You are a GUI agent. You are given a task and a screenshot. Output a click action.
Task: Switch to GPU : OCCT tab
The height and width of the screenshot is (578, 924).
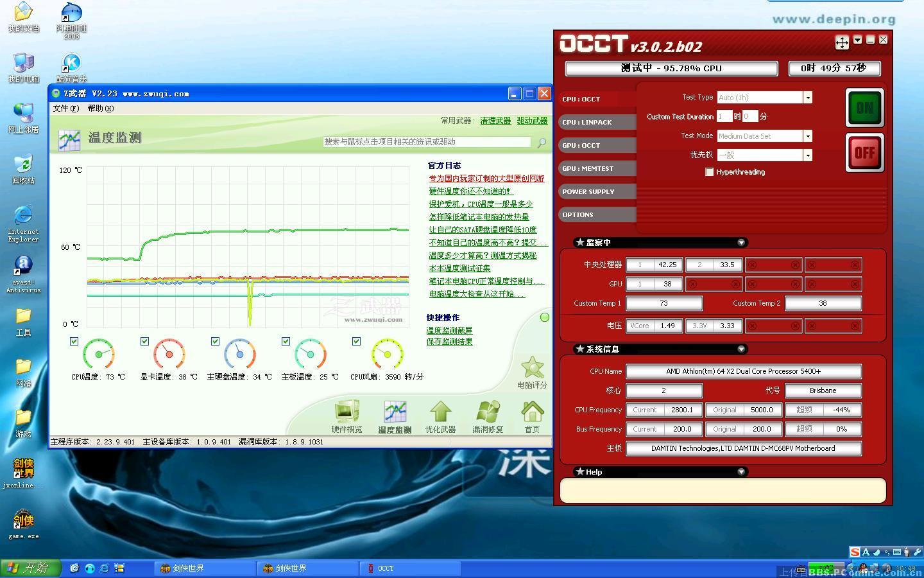(x=597, y=145)
